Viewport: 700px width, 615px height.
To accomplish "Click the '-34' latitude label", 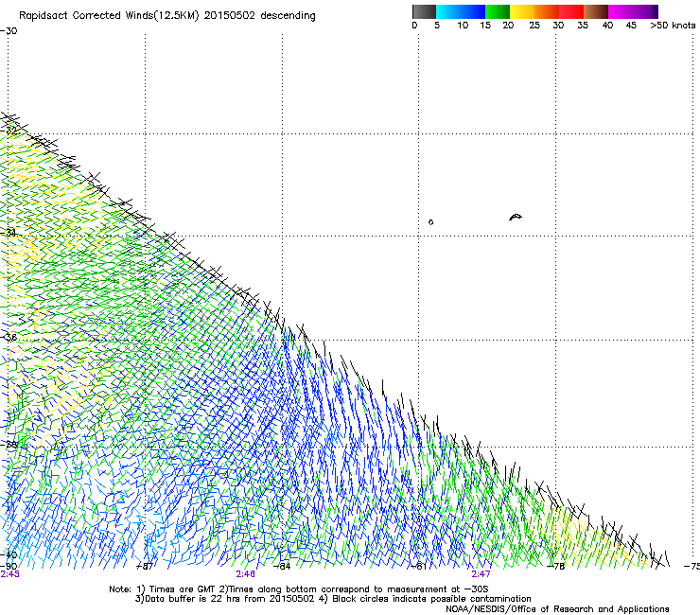I will 9,233.
